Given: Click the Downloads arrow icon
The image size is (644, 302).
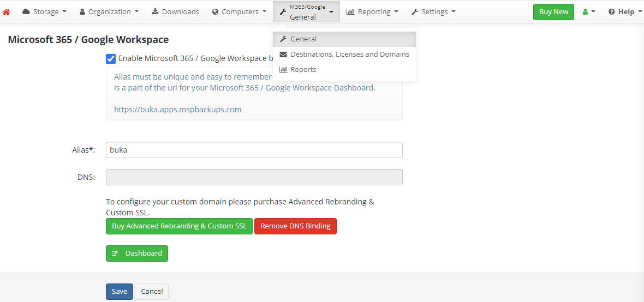Looking at the screenshot, I should click(155, 11).
